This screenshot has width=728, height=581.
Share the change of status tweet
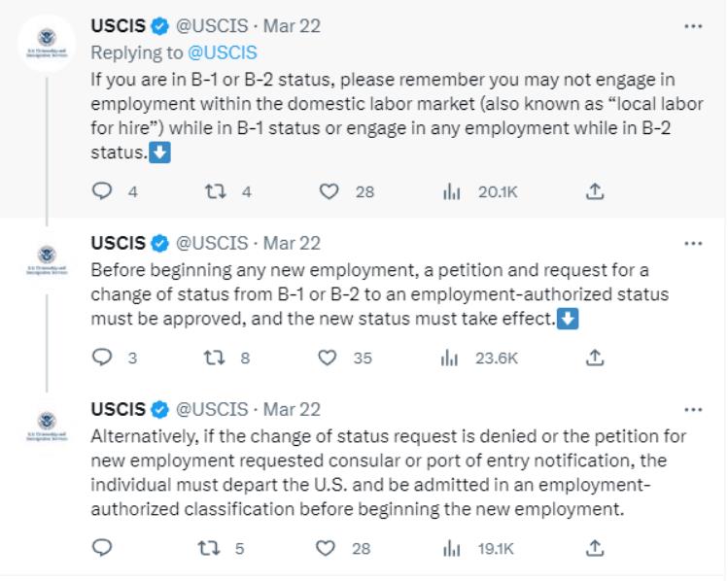pos(595,358)
